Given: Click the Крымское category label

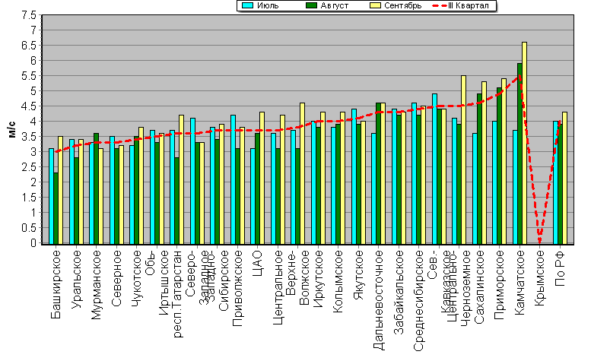Looking at the screenshot, I should (540, 278).
